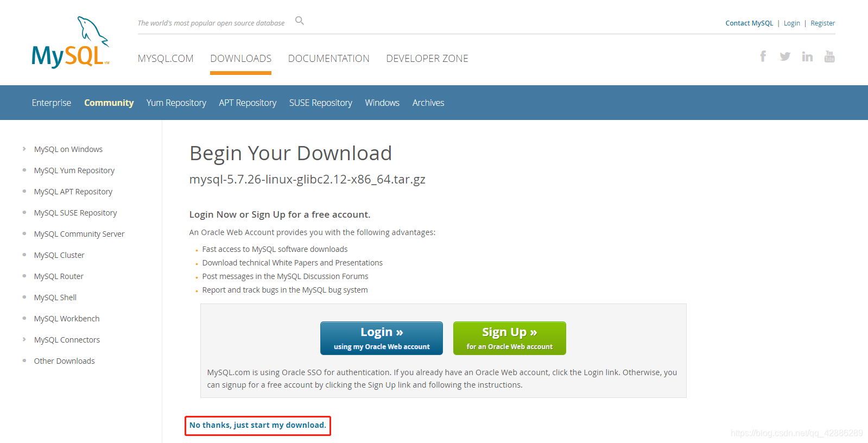Click 'Post messages in the MySQL Discussion Forums'
The image size is (868, 443).
285,276
